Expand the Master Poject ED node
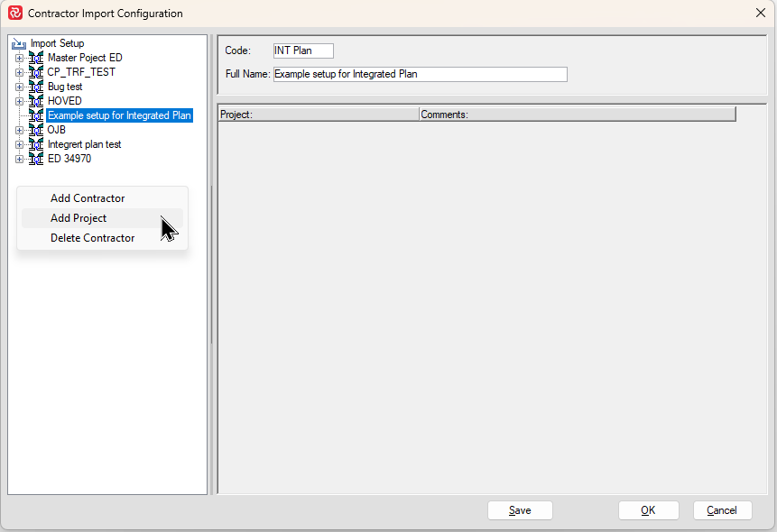The image size is (777, 532). click(19, 58)
